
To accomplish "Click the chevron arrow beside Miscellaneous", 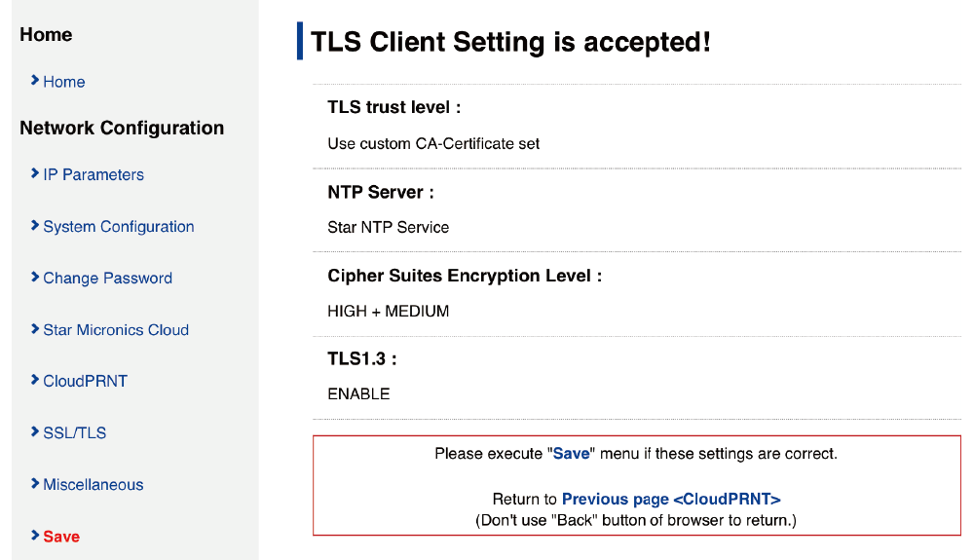I will [x=35, y=484].
